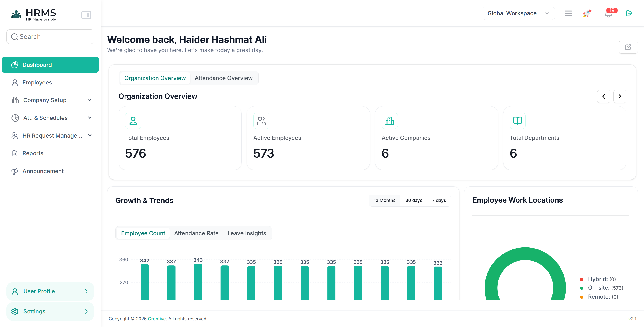Switch to Organization Overview tab

[155, 78]
